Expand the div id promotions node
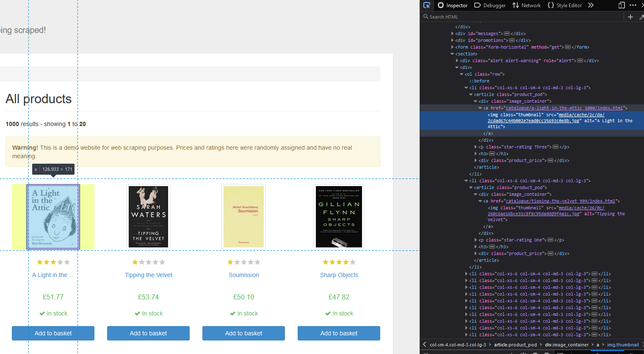644x354 pixels. pos(452,41)
